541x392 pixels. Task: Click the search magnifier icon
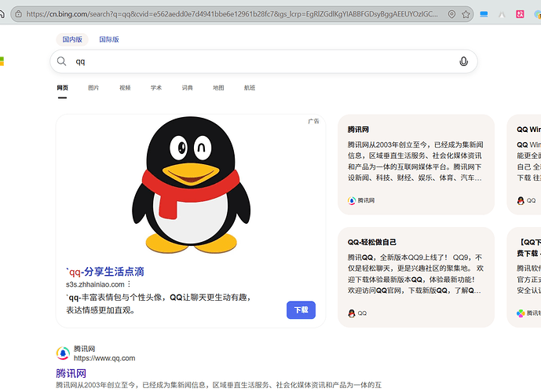click(x=61, y=61)
